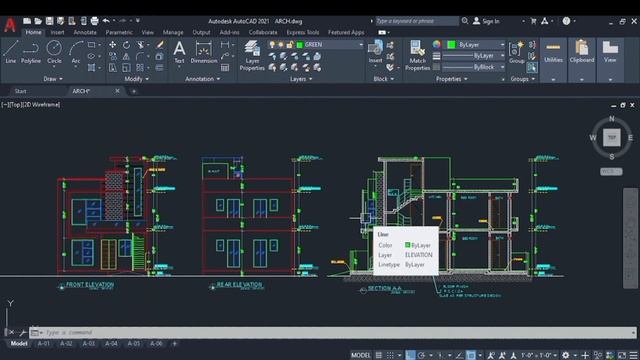Viewport: 640px width, 360px height.
Task: Open the Parametric ribbon tab
Action: tap(119, 32)
